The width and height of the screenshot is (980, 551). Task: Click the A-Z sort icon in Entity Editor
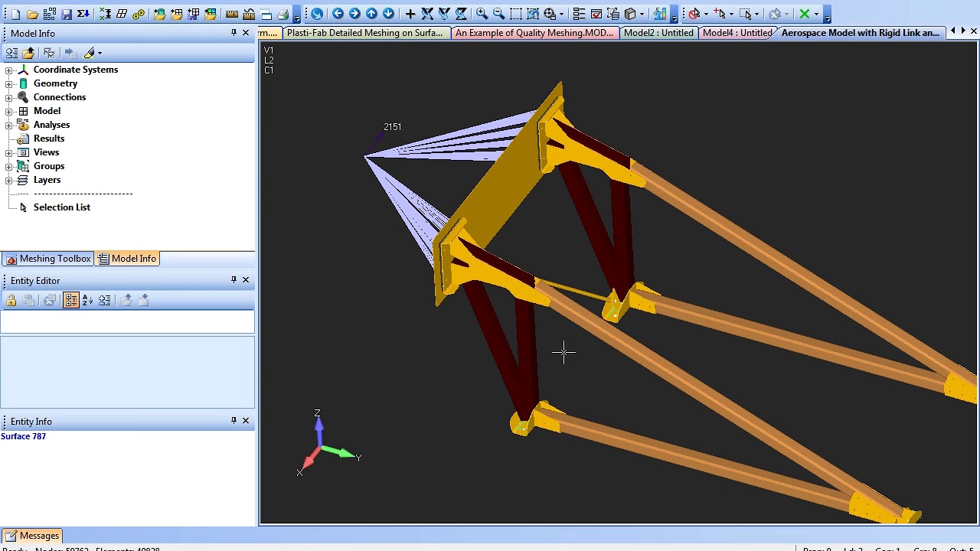[87, 301]
